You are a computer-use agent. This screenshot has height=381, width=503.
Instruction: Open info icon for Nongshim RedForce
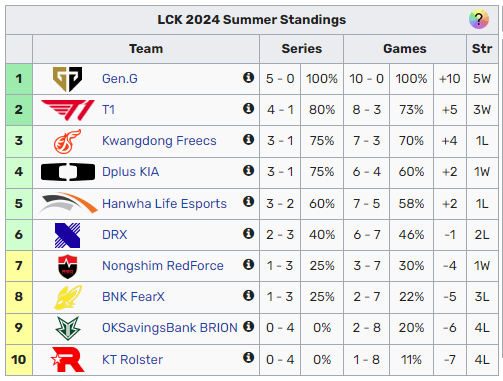[248, 264]
